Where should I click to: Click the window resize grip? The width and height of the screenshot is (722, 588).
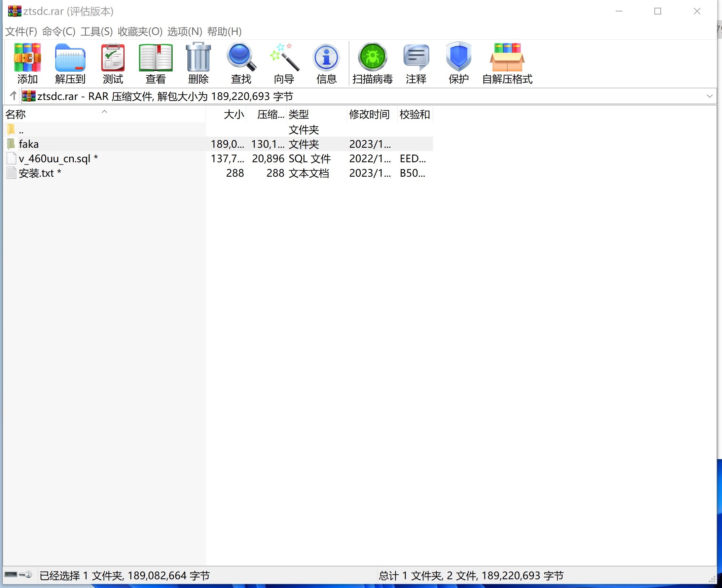tap(712, 579)
